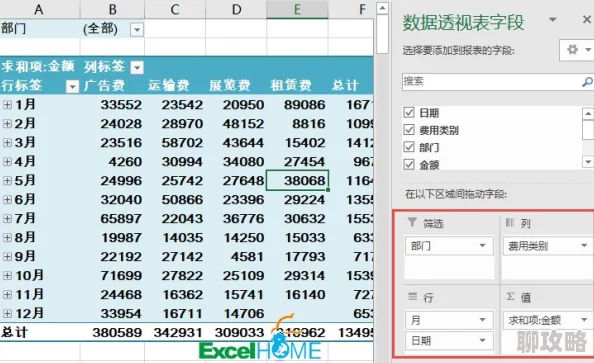
Task: Expand the 7月 row group
Action: pos(7,218)
